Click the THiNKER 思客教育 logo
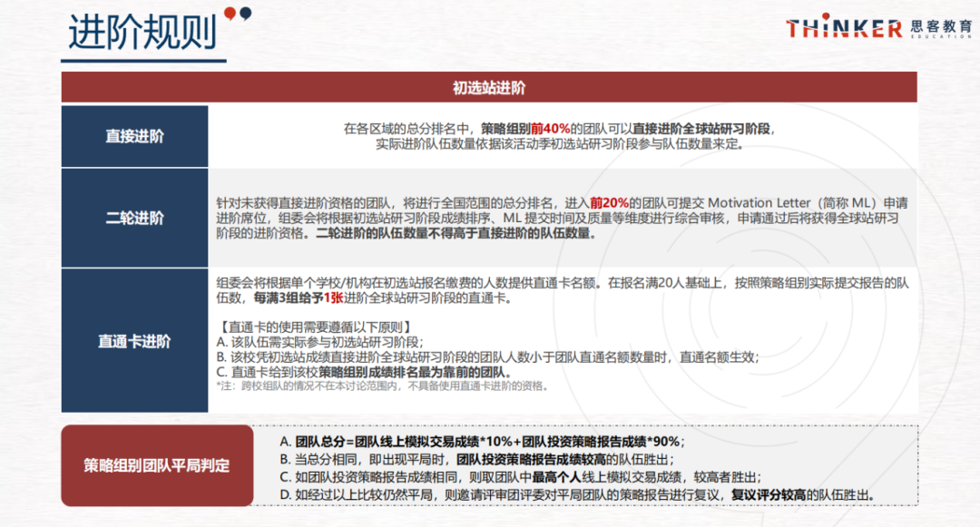This screenshot has width=980, height=527. tap(878, 27)
